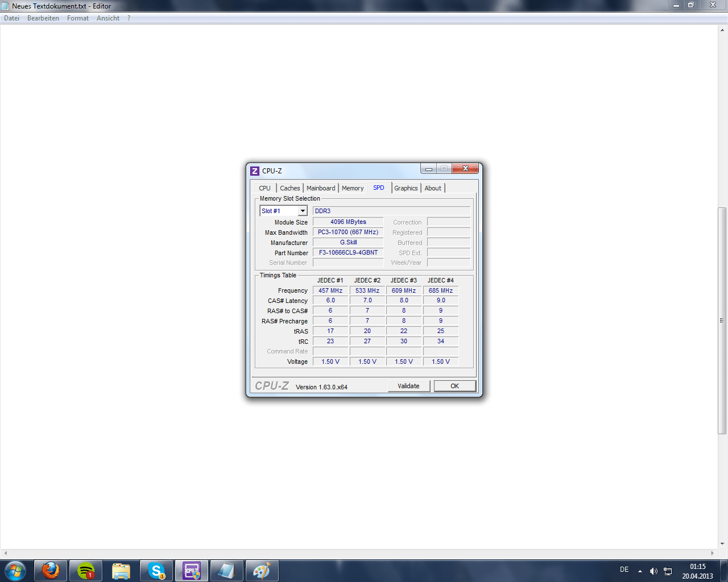Click the tRC value 30

point(404,341)
